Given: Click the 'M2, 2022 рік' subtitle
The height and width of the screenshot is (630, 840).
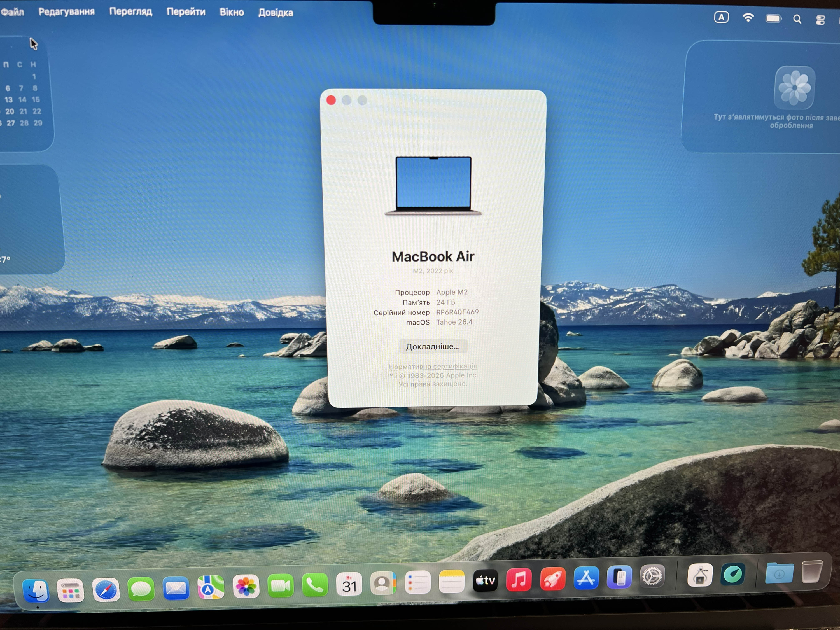Looking at the screenshot, I should (x=433, y=271).
